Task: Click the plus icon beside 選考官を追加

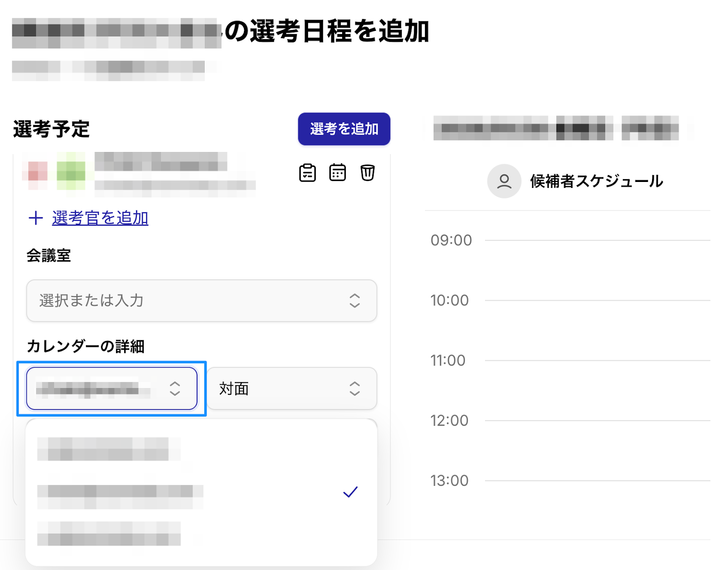Action: pos(35,218)
